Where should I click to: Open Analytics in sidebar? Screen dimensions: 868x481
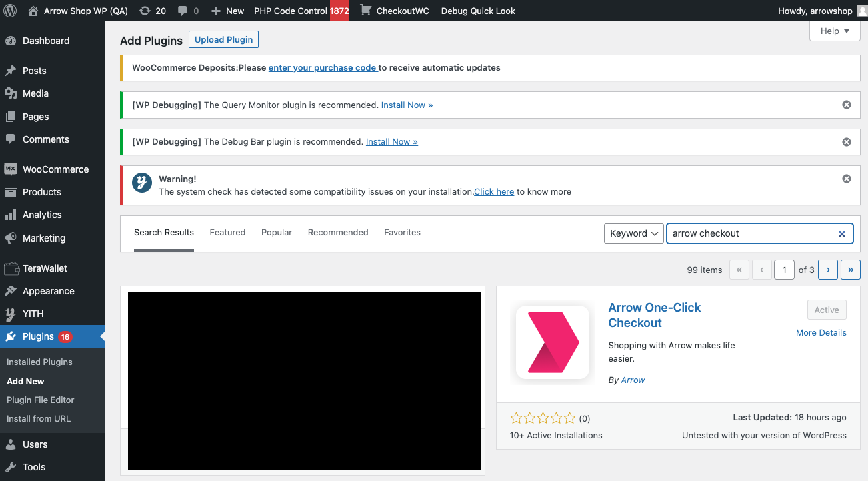click(53, 215)
